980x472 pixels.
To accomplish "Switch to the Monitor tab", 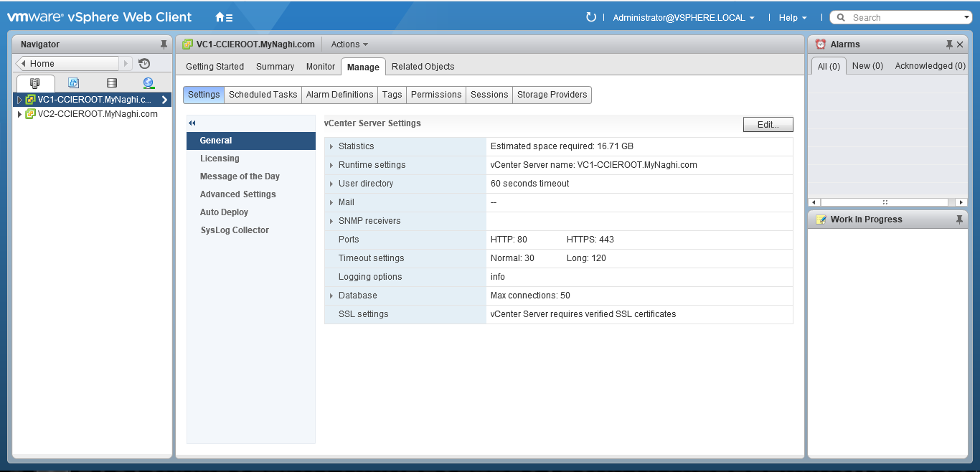I will [x=321, y=67].
